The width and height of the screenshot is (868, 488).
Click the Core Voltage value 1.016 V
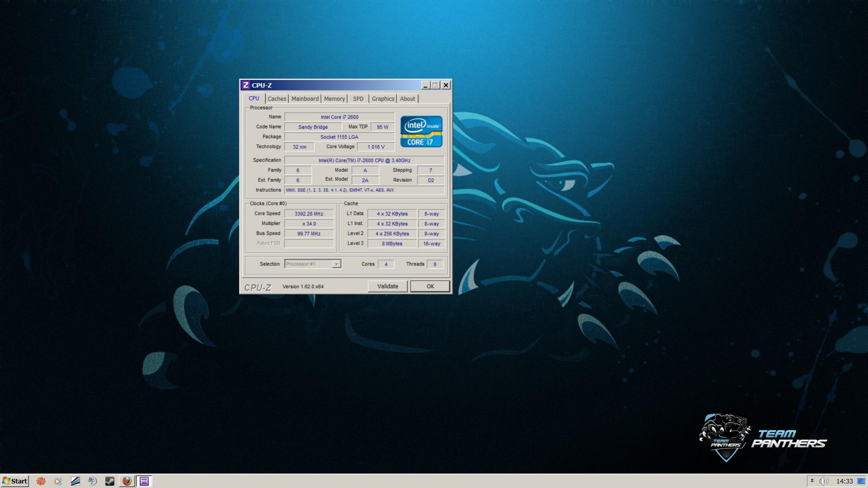click(376, 147)
